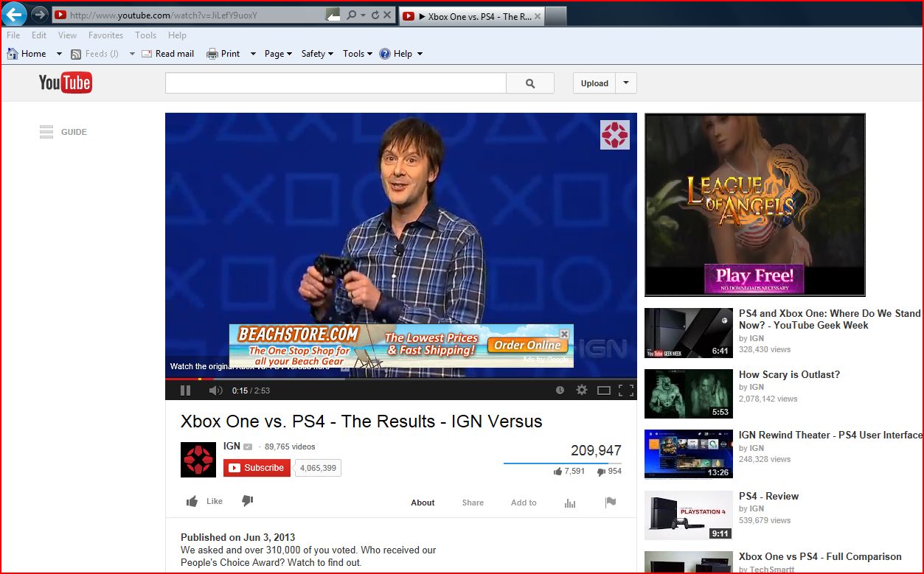
Task: Open 'How Scary is Outlast?' video link
Action: pos(789,374)
